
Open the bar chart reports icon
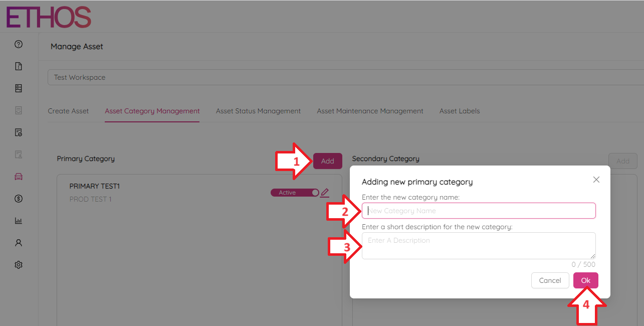(19, 221)
